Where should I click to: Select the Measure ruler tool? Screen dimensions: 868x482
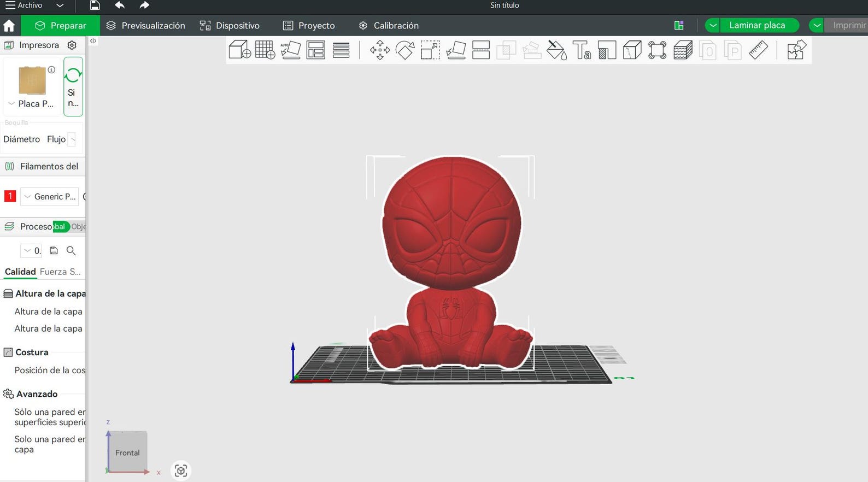758,50
